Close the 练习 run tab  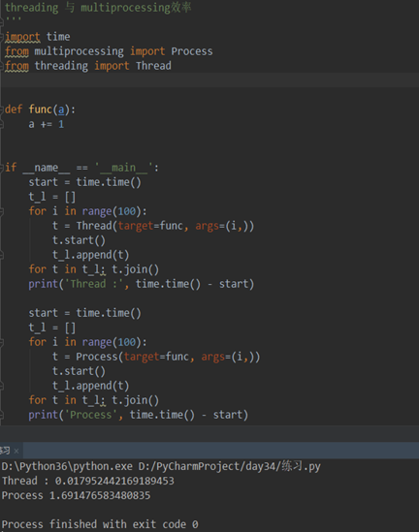click(16, 451)
